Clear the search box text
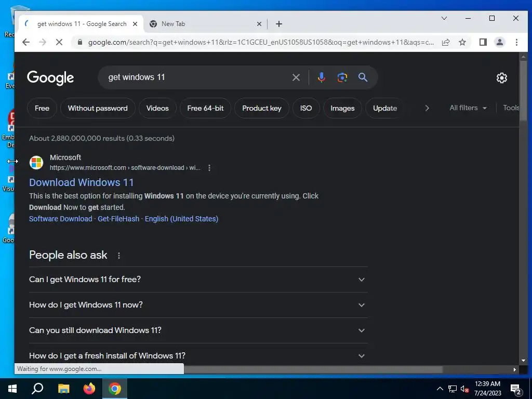The image size is (532, 399). click(x=296, y=77)
